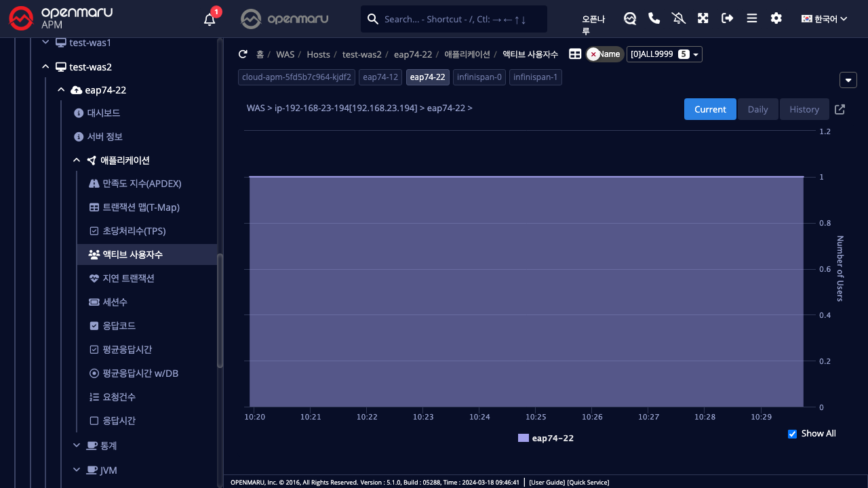Click the muted alarm bell icon
The image size is (868, 488).
678,18
